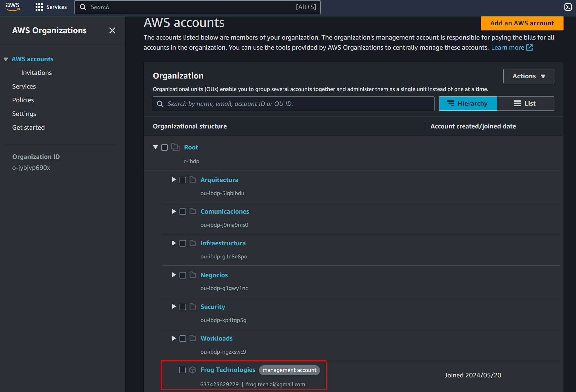Close the AWS Organizations side panel
Image resolution: width=576 pixels, height=392 pixels.
(x=112, y=30)
